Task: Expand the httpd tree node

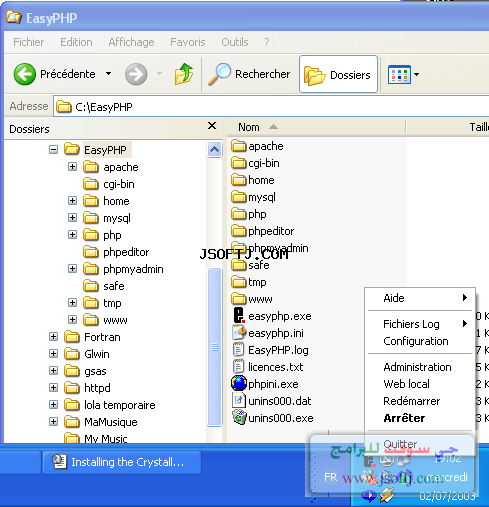Action: (53, 387)
